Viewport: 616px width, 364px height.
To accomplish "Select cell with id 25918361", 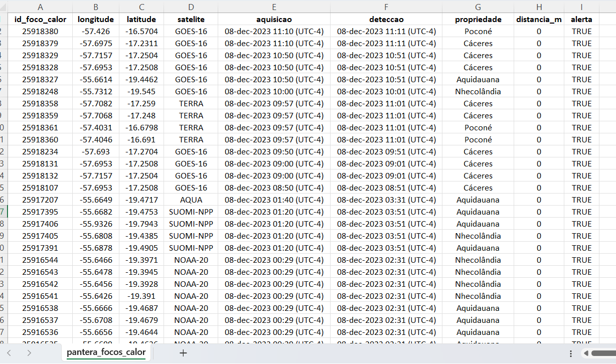I will pyautogui.click(x=40, y=127).
